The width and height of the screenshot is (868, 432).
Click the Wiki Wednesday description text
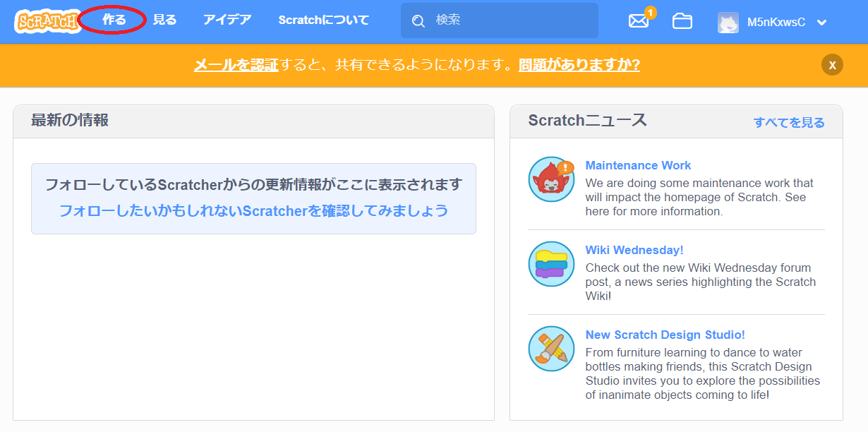701,282
